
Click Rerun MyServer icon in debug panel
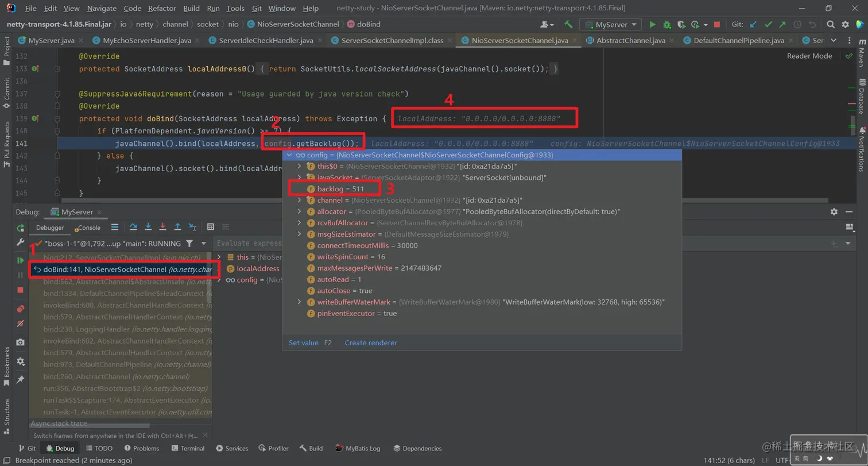pyautogui.click(x=21, y=228)
